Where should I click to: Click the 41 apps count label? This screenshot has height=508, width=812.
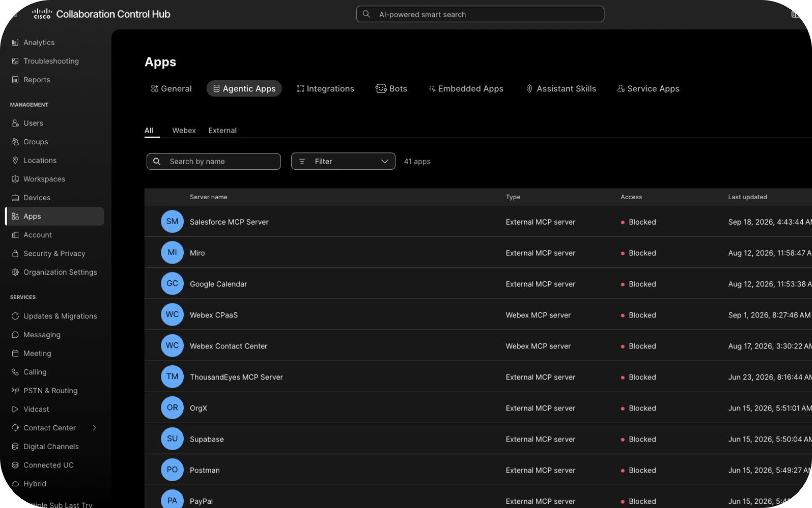pyautogui.click(x=417, y=162)
